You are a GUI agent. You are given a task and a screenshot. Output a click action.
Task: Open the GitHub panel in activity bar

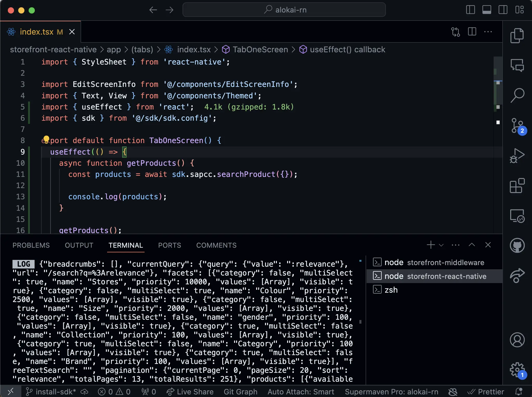click(517, 245)
